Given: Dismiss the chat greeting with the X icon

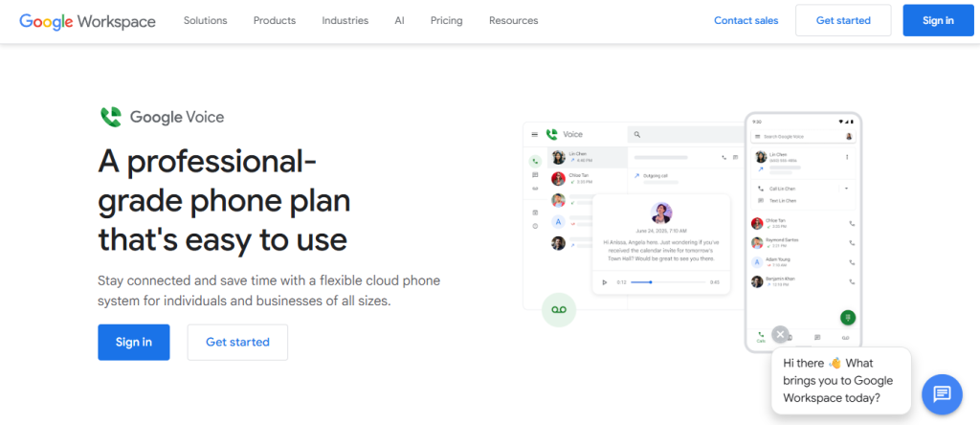Looking at the screenshot, I should click(x=780, y=334).
